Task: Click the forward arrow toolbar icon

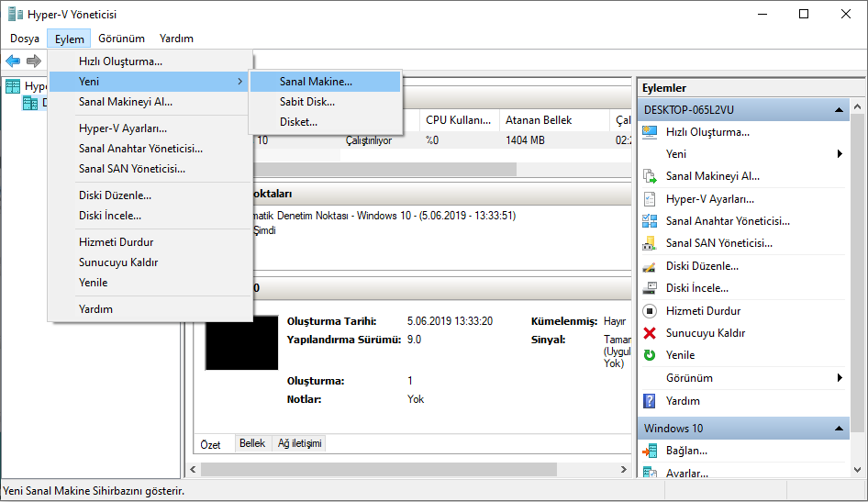Action: [x=34, y=61]
